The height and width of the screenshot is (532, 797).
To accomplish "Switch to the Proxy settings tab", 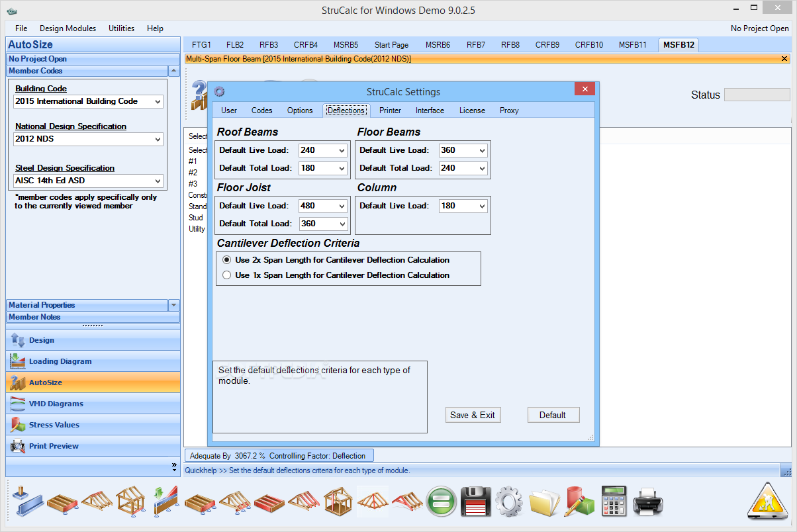I will tap(509, 111).
